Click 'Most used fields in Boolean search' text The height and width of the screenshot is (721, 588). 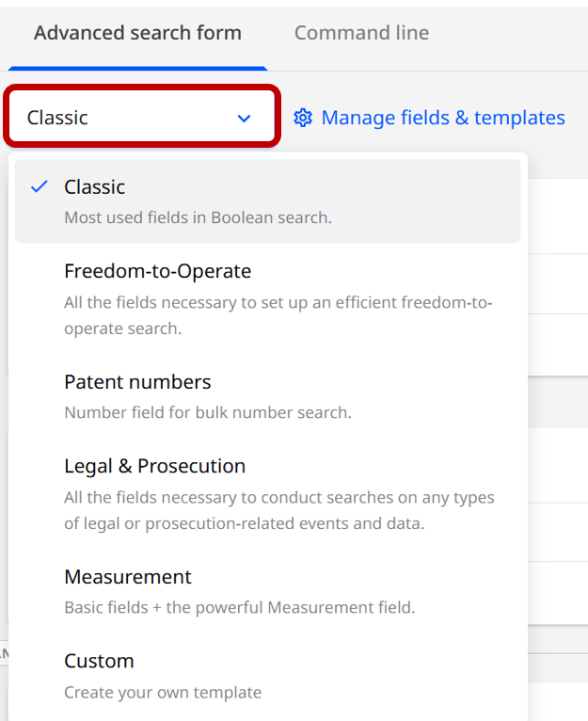point(198,217)
